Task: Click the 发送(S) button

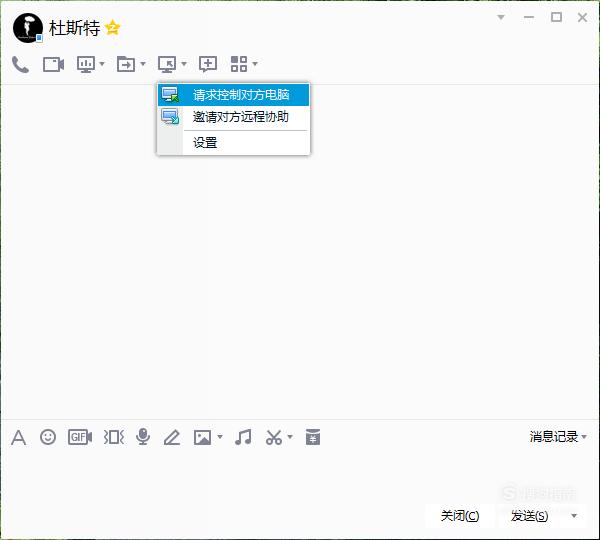Action: 529,516
